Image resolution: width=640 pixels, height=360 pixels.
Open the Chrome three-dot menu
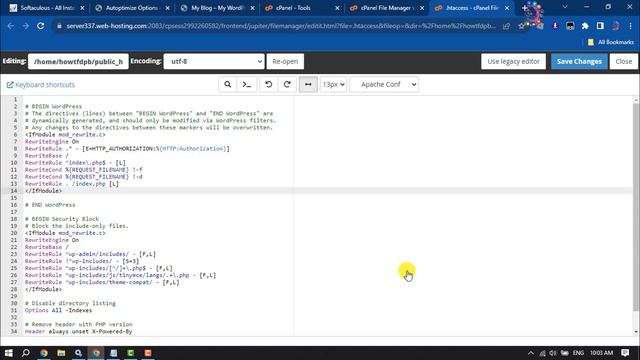click(631, 26)
